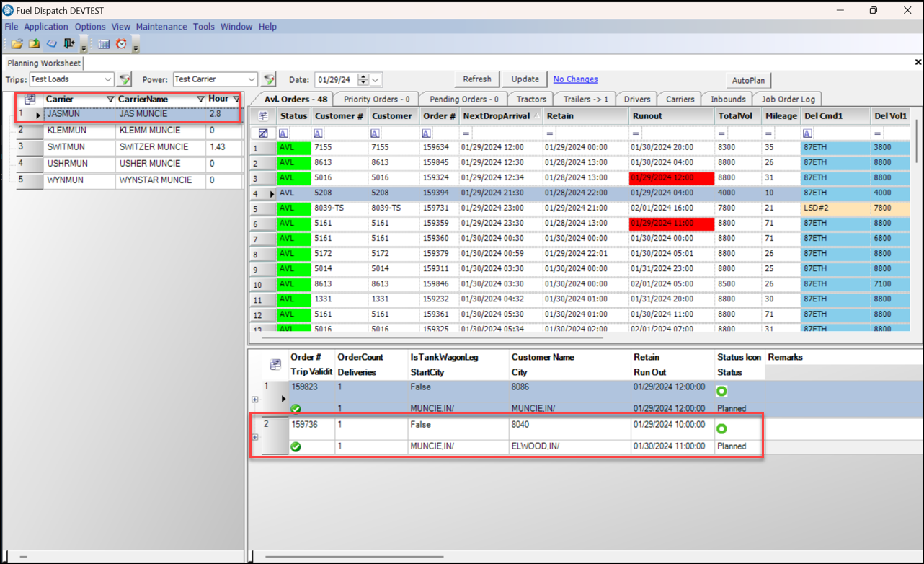Open the Maintenance menu
Screen dimensions: 924x564
coord(161,27)
